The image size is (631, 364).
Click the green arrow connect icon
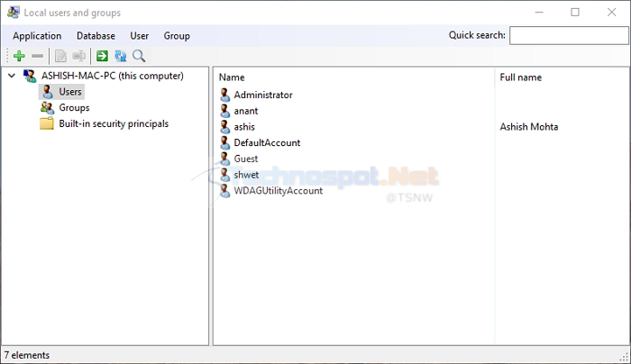(102, 56)
